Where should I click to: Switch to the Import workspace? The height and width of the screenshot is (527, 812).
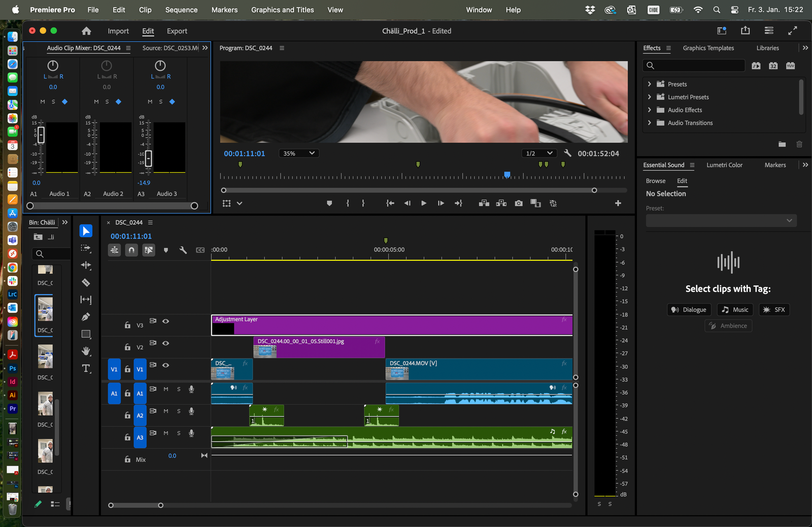pyautogui.click(x=118, y=31)
